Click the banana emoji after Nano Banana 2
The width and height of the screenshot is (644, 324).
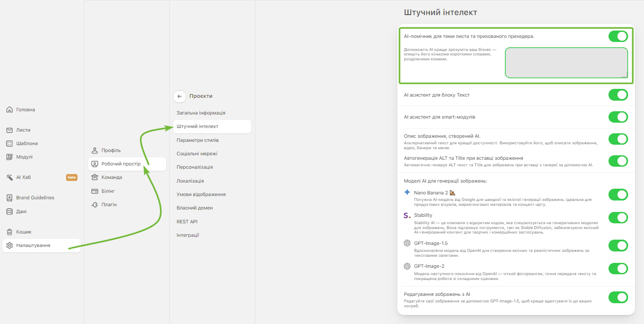(x=452, y=193)
